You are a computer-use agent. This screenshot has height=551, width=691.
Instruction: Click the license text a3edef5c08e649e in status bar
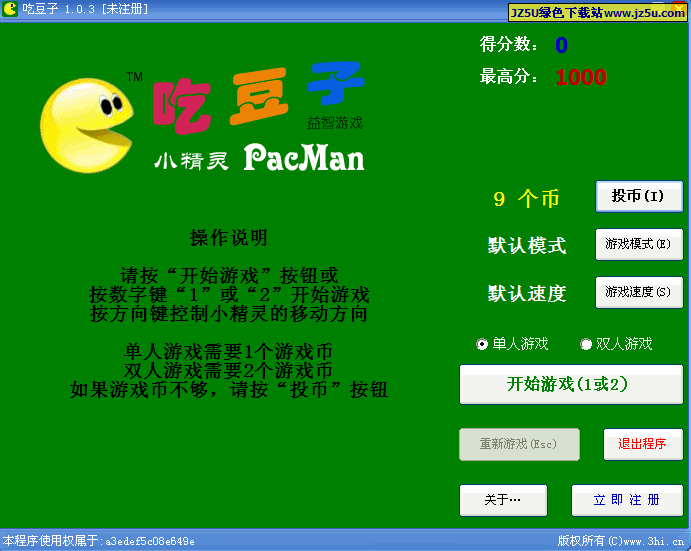click(x=150, y=541)
